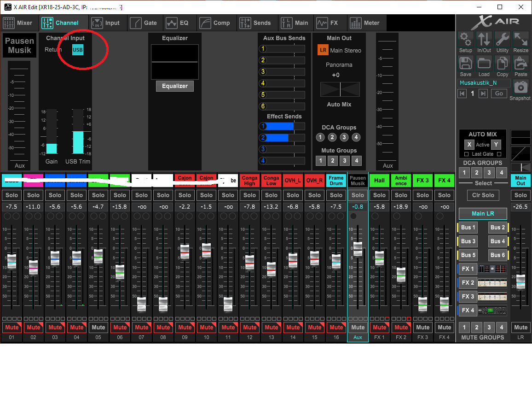The height and width of the screenshot is (398, 532).
Task: Toggle Auto Mix group Y
Action: coord(496,145)
